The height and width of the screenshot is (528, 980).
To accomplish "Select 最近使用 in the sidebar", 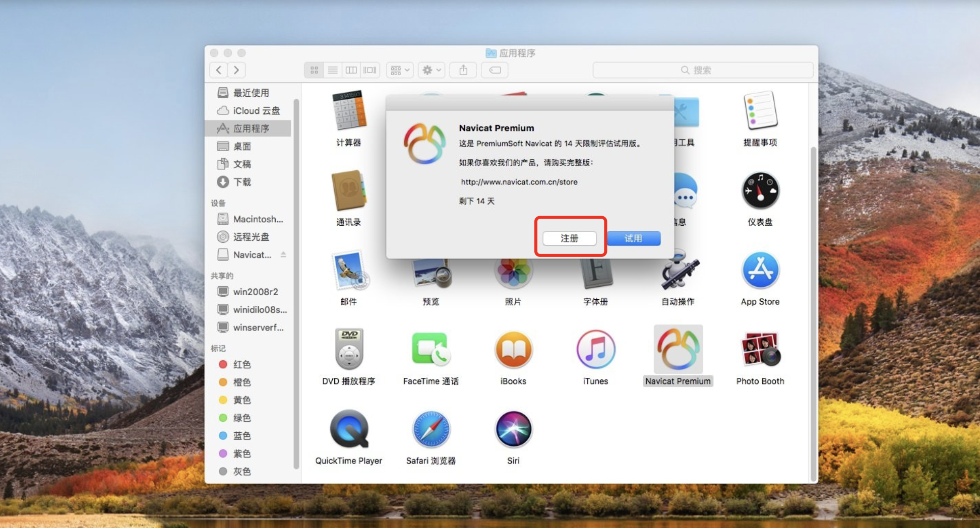I will pos(248,93).
